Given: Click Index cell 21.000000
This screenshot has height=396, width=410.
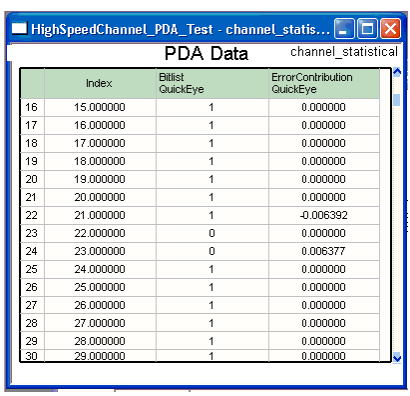Looking at the screenshot, I should pos(100,215).
